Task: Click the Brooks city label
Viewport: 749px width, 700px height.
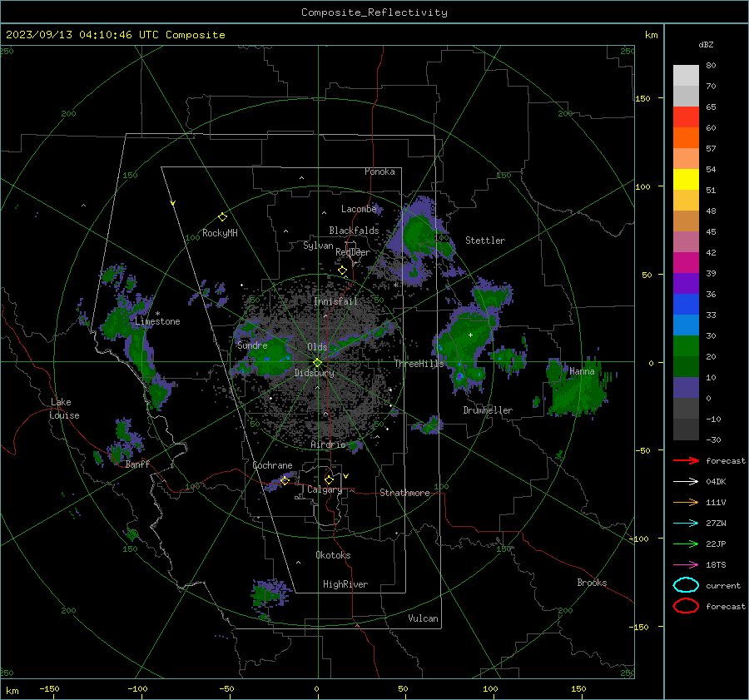Action: pyautogui.click(x=592, y=583)
